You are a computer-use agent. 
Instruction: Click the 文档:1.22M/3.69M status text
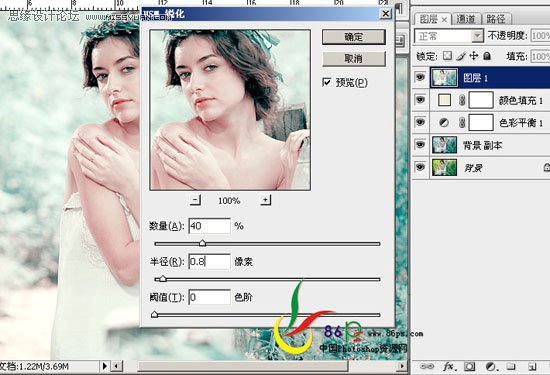(x=34, y=366)
